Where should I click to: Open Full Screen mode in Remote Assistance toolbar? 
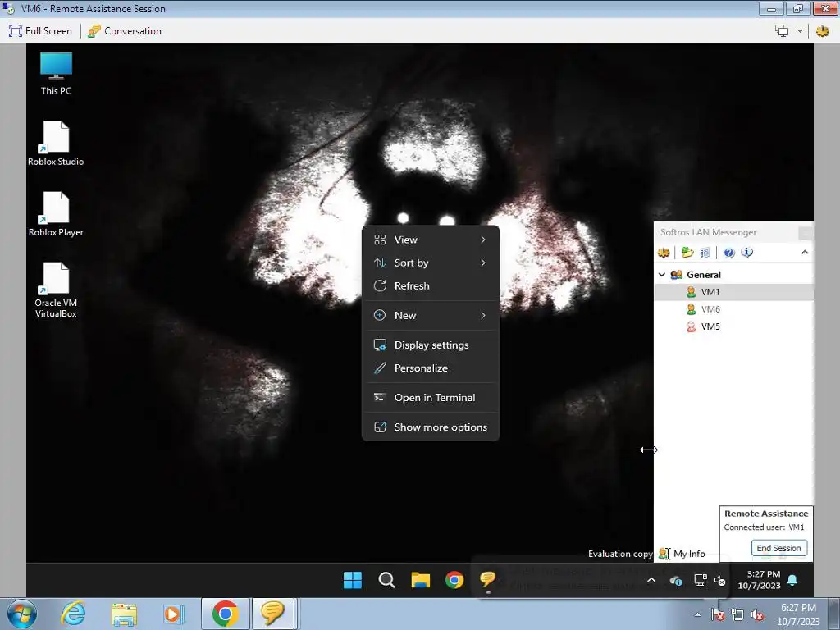point(40,31)
